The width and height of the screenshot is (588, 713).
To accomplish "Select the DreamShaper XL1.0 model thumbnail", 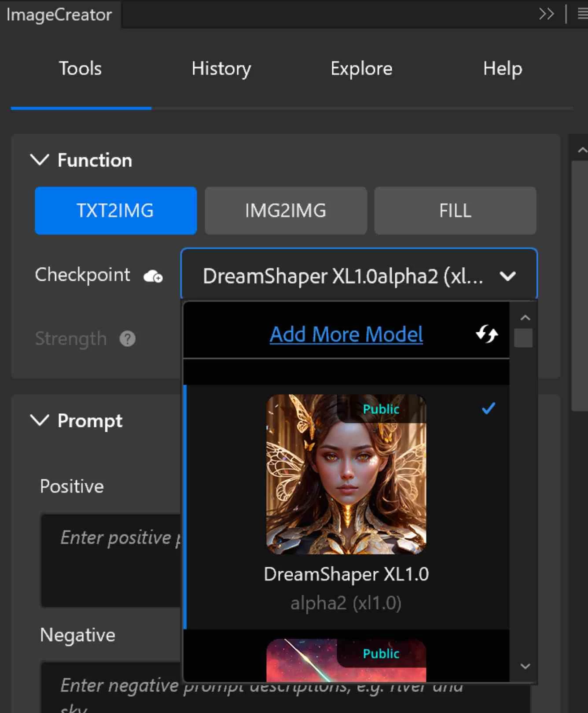I will (x=346, y=474).
